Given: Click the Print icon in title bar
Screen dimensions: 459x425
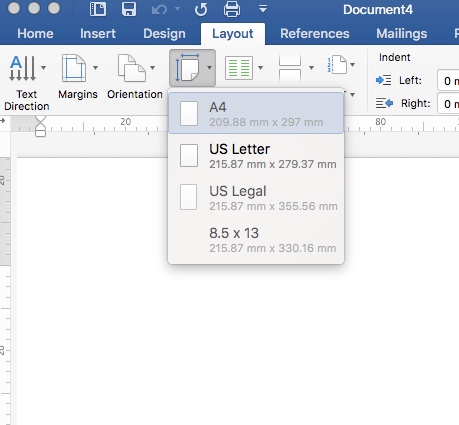Looking at the screenshot, I should coord(232,9).
